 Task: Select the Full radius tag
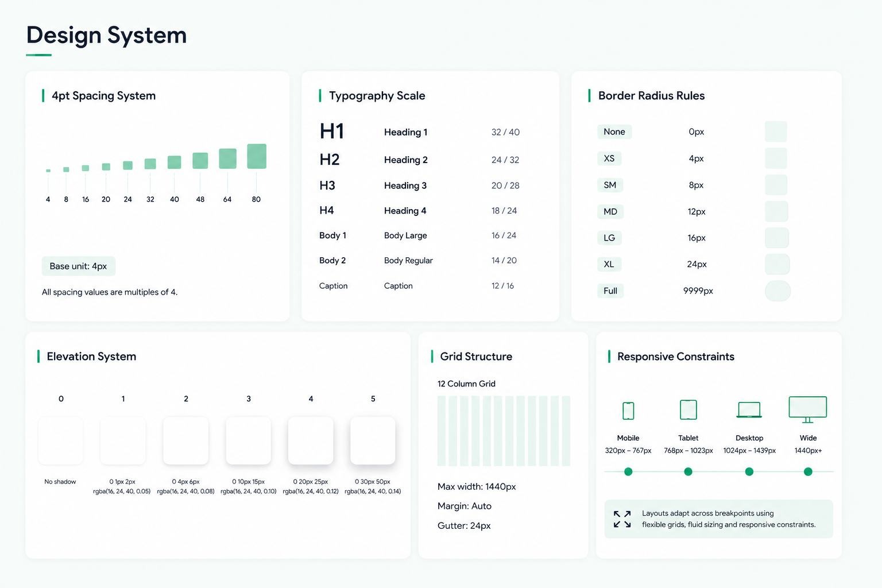pyautogui.click(x=610, y=291)
